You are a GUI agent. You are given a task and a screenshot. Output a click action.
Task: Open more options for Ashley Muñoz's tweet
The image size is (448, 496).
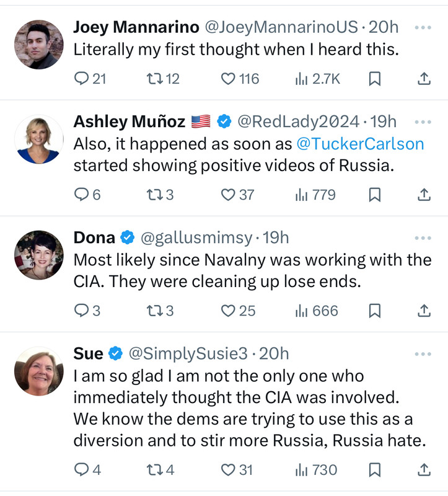click(x=423, y=122)
